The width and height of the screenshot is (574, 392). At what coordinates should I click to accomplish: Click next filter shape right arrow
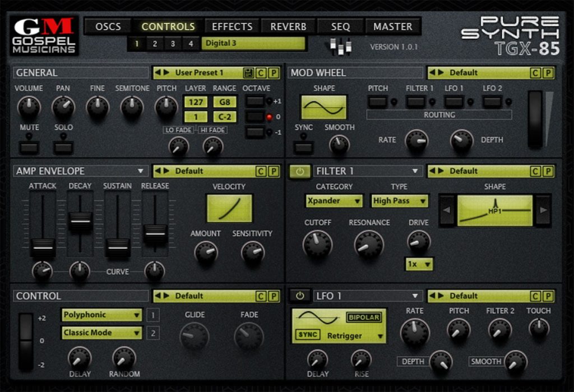tap(543, 210)
